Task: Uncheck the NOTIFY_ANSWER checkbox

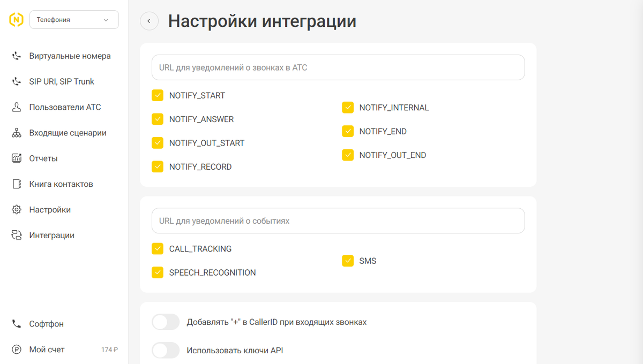Action: (x=158, y=119)
